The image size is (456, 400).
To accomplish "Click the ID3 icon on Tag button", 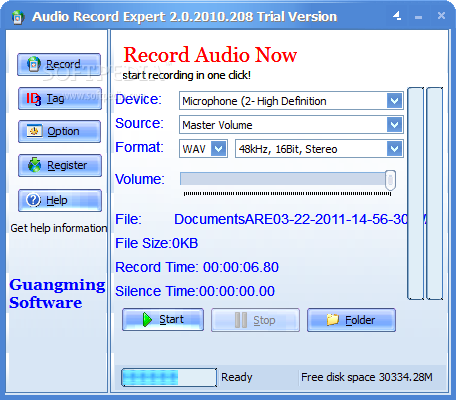I will click(x=34, y=99).
